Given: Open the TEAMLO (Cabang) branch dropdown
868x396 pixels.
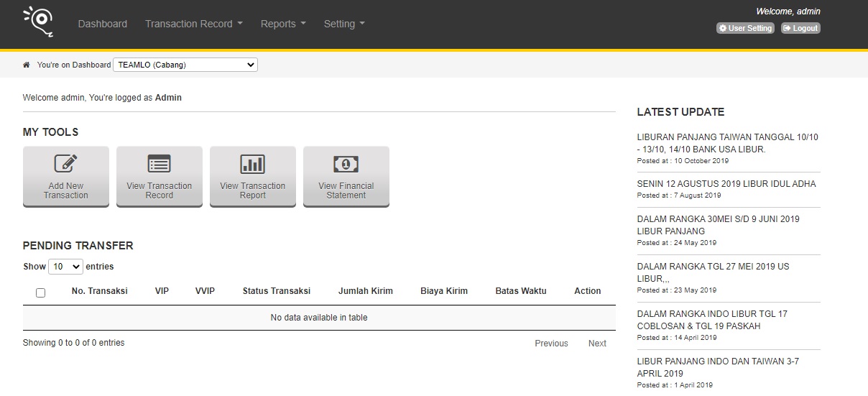Looking at the screenshot, I should pos(185,65).
